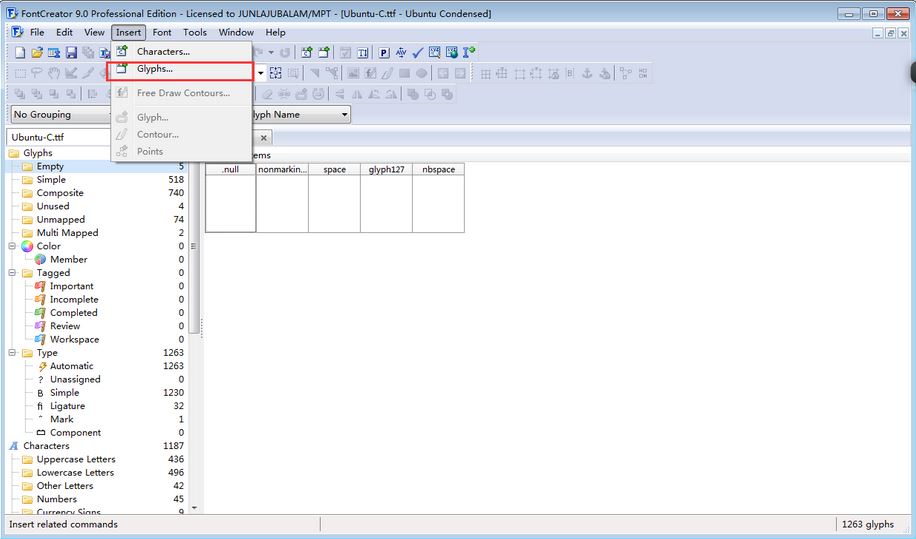Click the New font icon in the toolbar
This screenshot has width=916, height=539.
pyautogui.click(x=19, y=53)
